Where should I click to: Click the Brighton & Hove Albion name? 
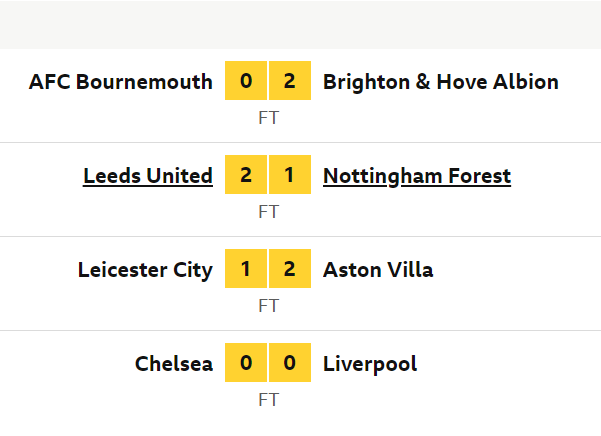[x=441, y=82]
